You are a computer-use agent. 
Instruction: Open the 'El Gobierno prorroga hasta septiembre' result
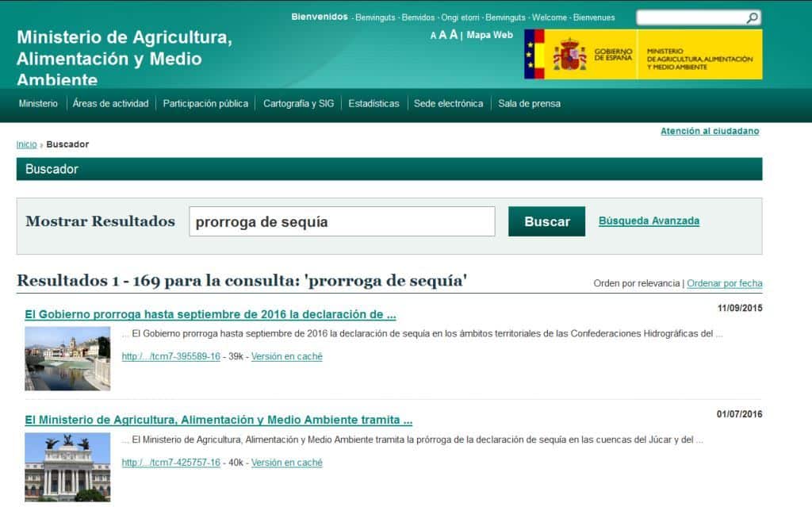pos(210,314)
